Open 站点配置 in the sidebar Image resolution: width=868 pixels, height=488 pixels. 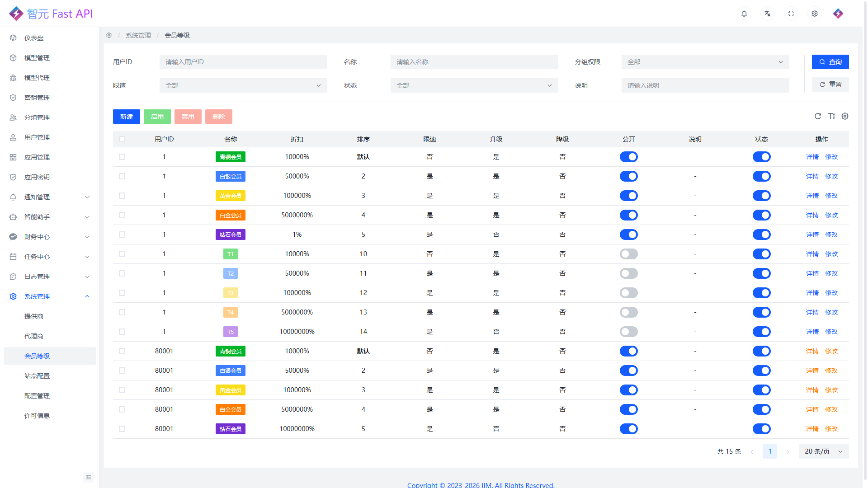tap(37, 376)
